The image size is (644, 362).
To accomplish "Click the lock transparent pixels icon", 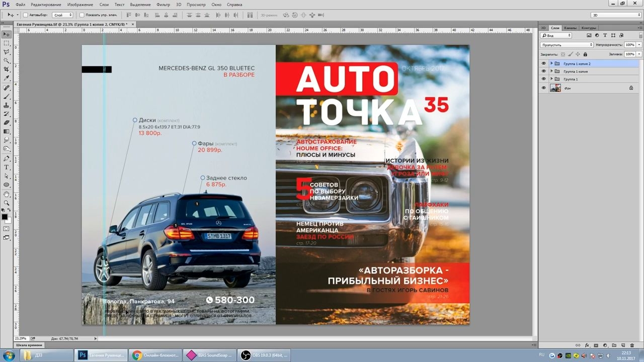I will pos(563,54).
